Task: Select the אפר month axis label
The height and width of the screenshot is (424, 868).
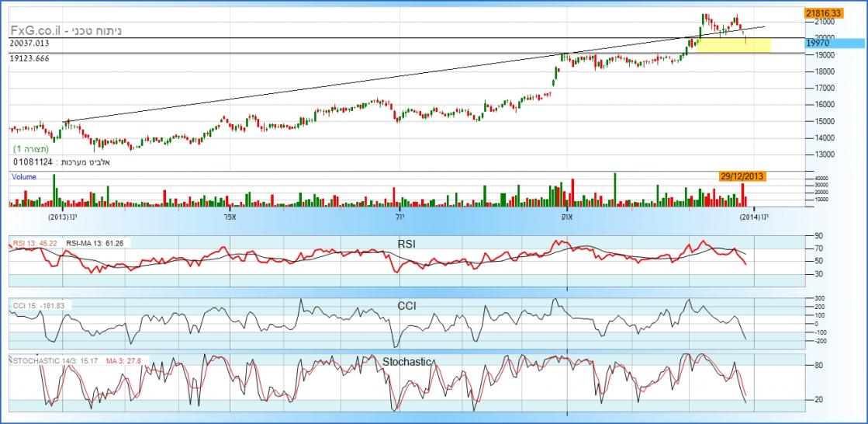Action: 230,217
